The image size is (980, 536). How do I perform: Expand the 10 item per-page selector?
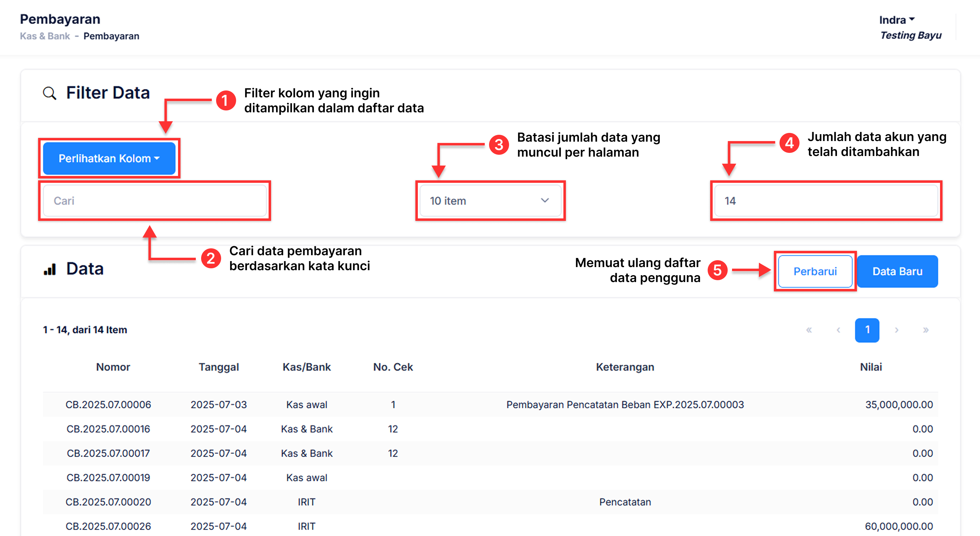click(x=490, y=201)
